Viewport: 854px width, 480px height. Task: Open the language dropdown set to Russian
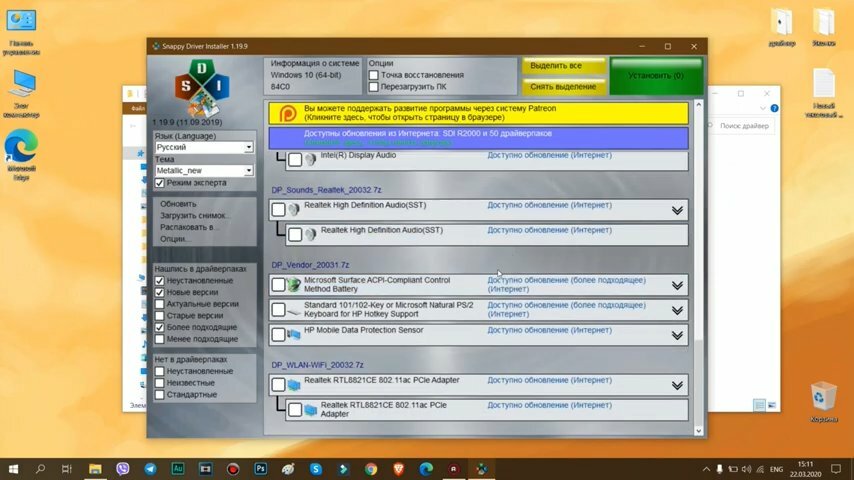(x=204, y=147)
